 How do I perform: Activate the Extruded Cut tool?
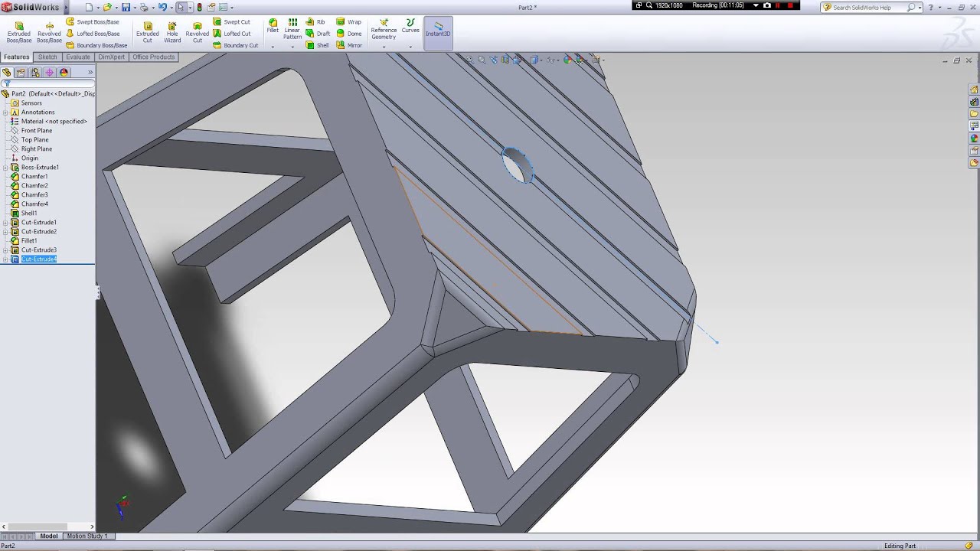(147, 31)
